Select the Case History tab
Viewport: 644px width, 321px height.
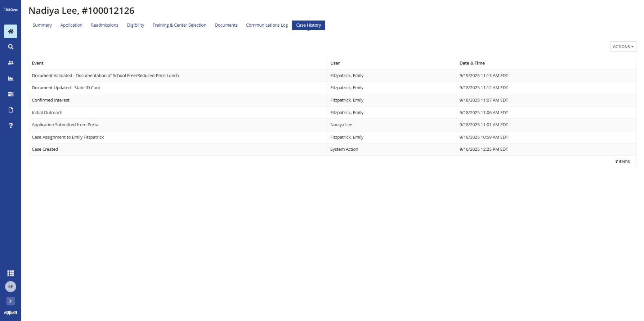[308, 25]
